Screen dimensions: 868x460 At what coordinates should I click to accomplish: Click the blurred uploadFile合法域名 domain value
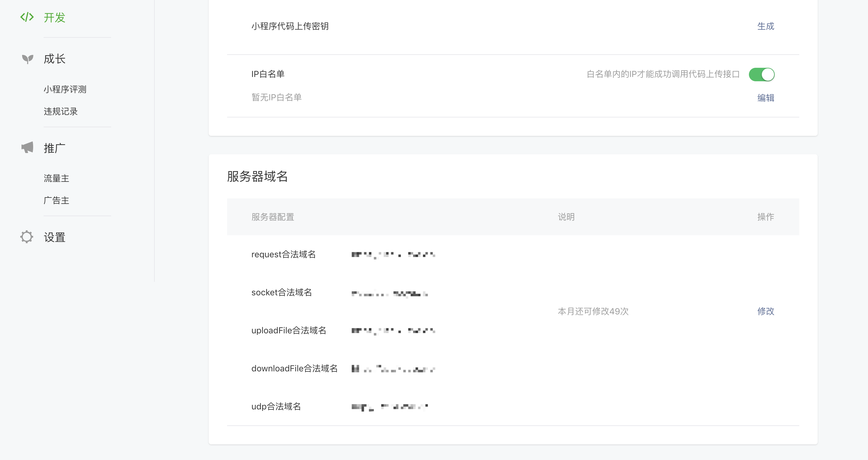[x=393, y=331]
